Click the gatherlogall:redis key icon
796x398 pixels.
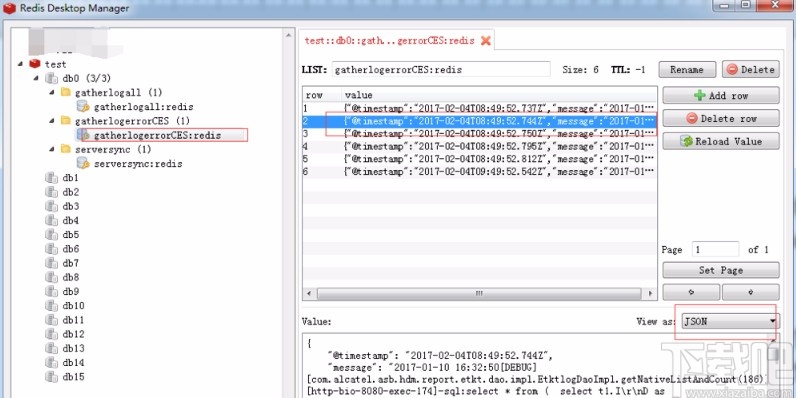[x=83, y=106]
